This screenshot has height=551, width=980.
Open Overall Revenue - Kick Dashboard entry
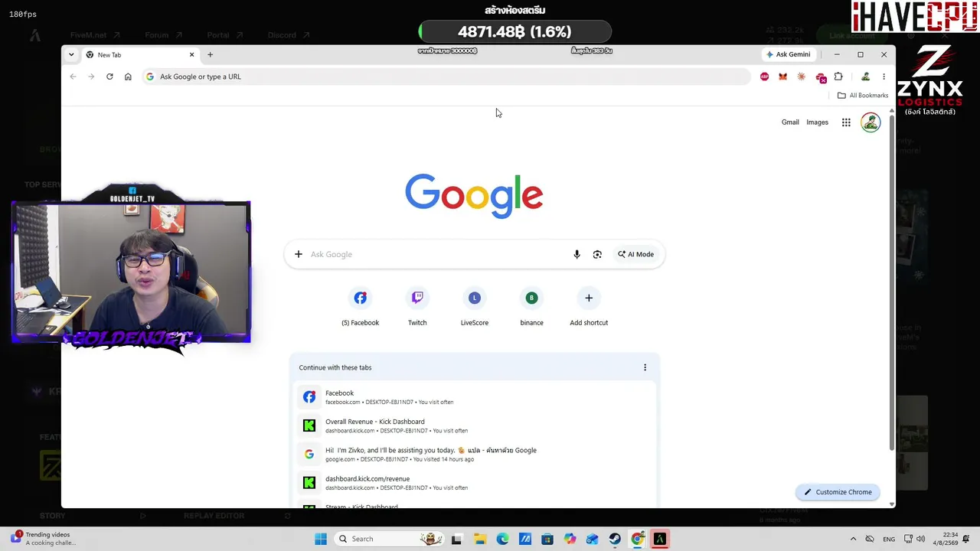pos(475,425)
